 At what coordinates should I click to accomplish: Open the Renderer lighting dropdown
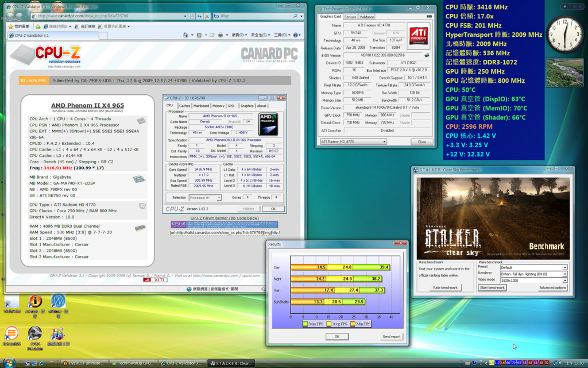tap(533, 274)
